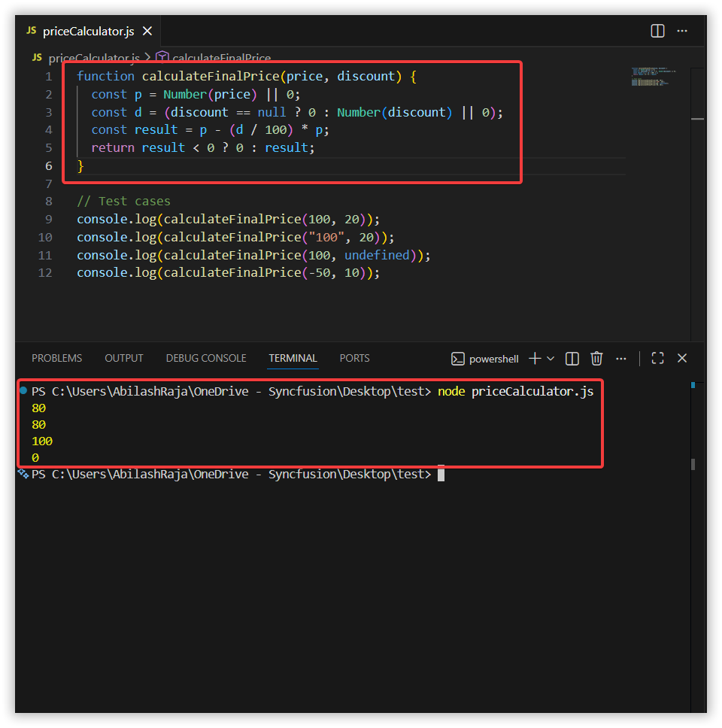Viewport: 722px width, 728px height.
Task: Expand the terminal launch profile dropdown arrow
Action: [551, 359]
